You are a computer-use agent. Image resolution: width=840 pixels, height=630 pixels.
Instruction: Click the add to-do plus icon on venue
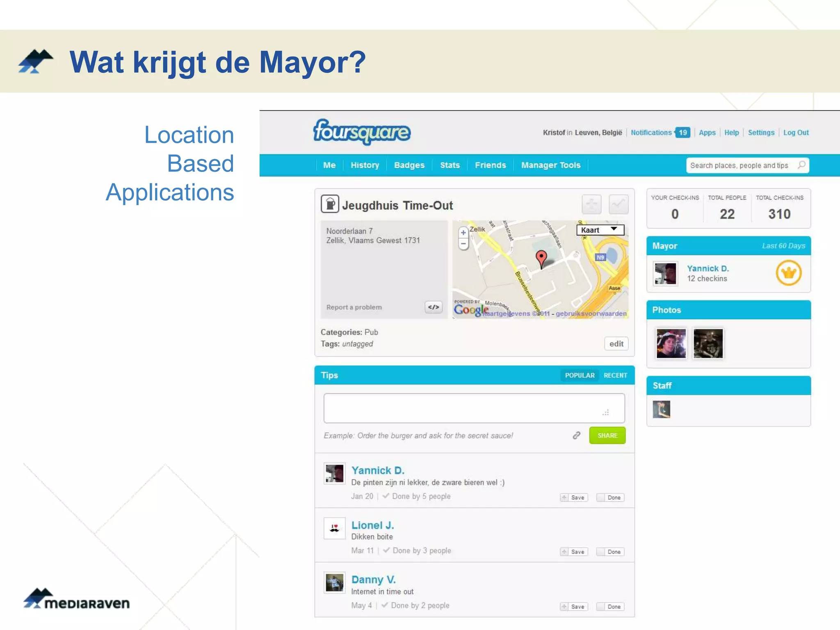point(591,204)
